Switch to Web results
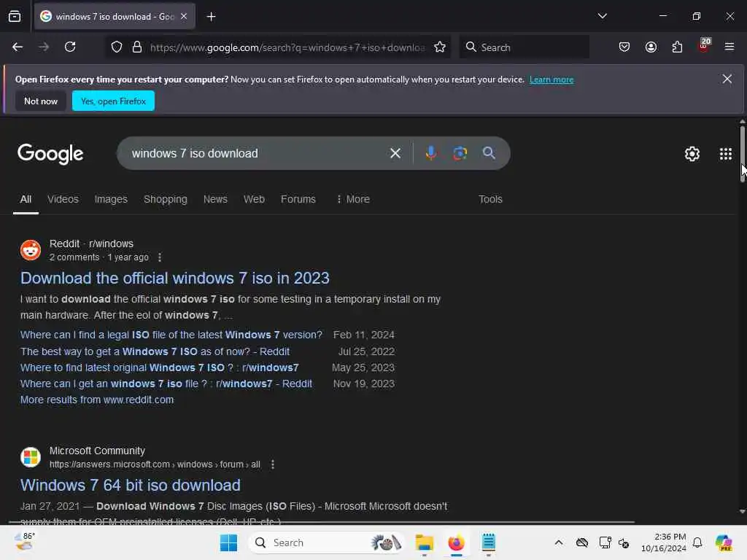This screenshot has width=747, height=560. coord(254,199)
